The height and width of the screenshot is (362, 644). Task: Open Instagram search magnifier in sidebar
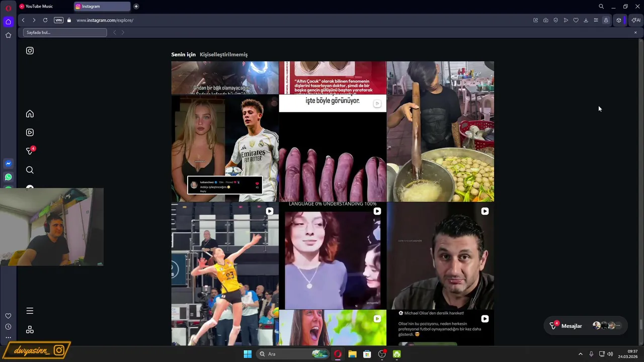pyautogui.click(x=30, y=170)
